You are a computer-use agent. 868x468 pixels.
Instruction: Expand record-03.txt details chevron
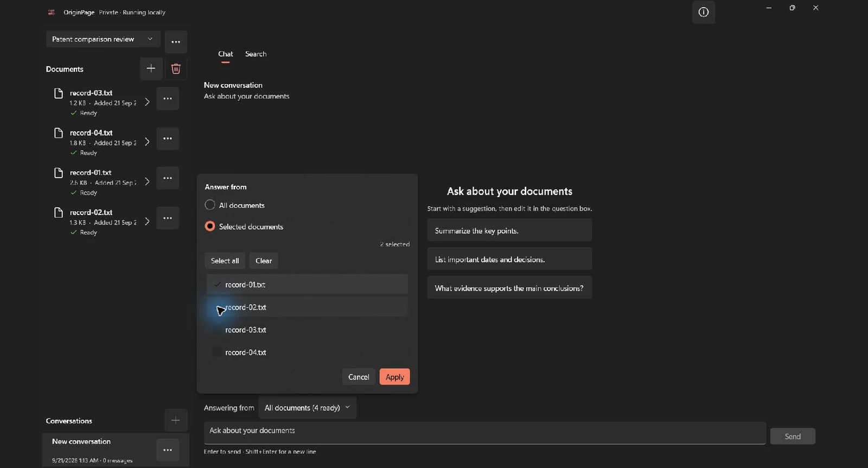tap(146, 102)
